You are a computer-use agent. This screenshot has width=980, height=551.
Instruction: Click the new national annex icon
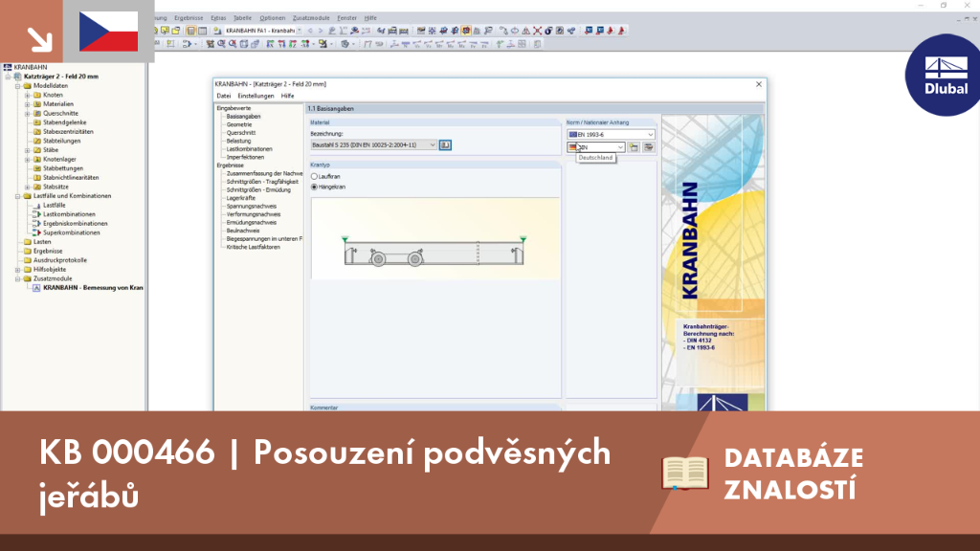coord(634,147)
